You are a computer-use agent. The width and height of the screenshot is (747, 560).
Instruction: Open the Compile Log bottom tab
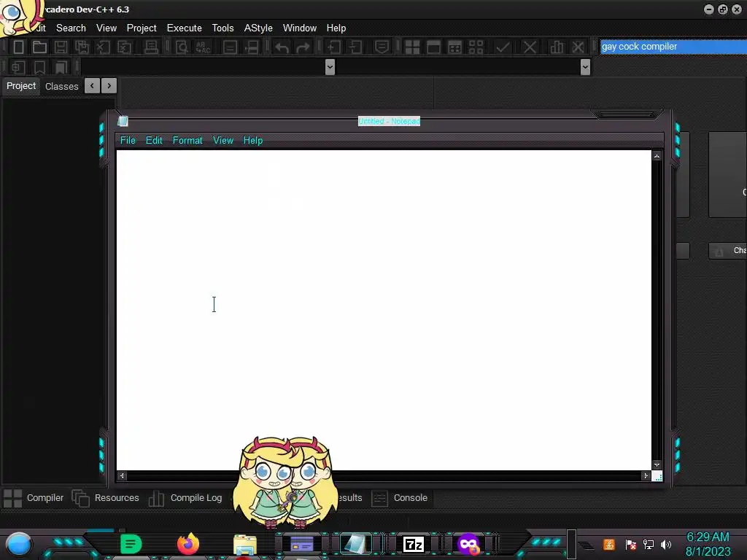click(x=185, y=498)
